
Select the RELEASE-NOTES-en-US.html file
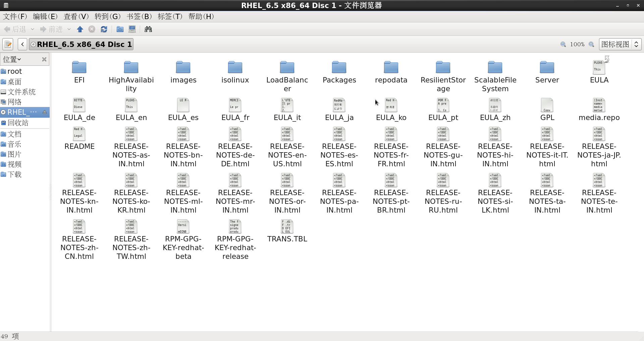pos(287,147)
